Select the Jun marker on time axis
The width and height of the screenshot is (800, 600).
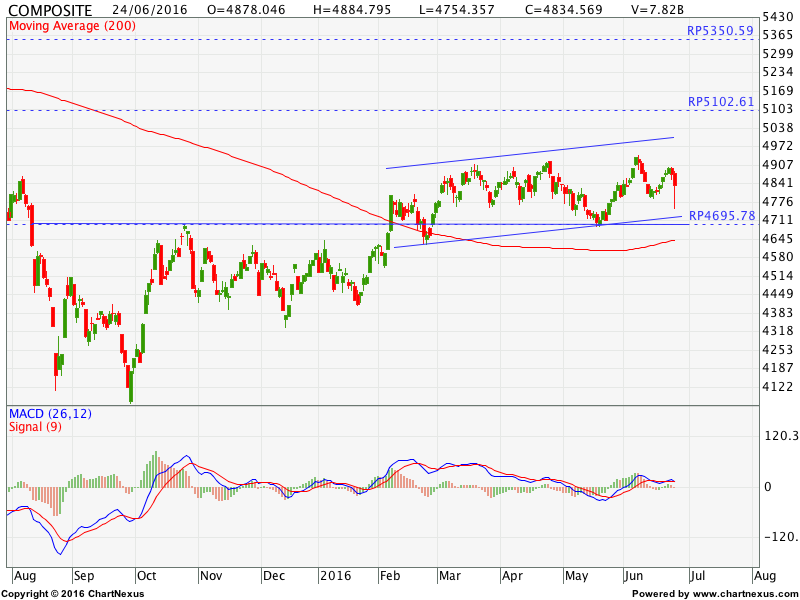pos(635,577)
